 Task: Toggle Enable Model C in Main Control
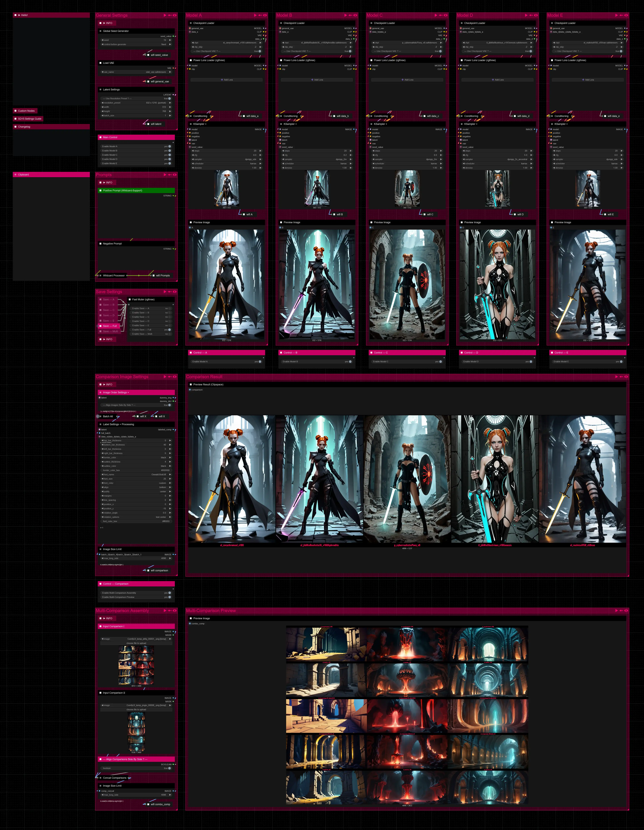(x=169, y=155)
